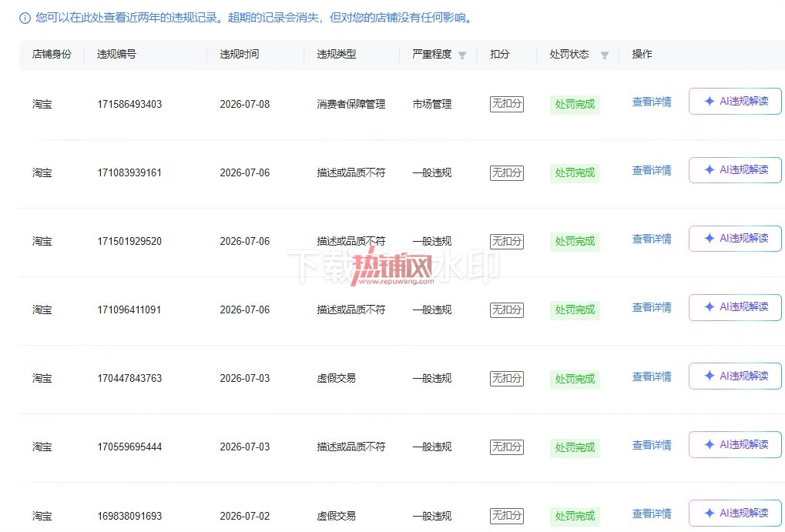The width and height of the screenshot is (785, 532).
Task: Open 查看详情 for violation 169838091693
Action: (x=651, y=514)
